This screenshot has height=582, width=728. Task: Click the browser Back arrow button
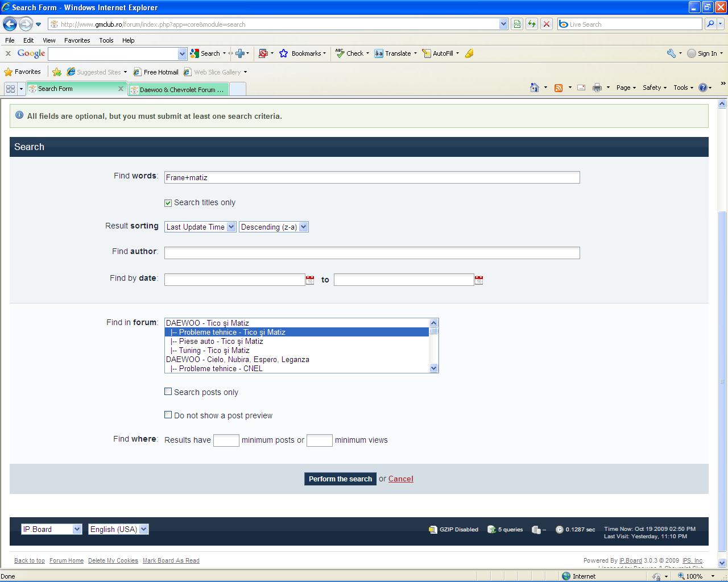click(10, 24)
